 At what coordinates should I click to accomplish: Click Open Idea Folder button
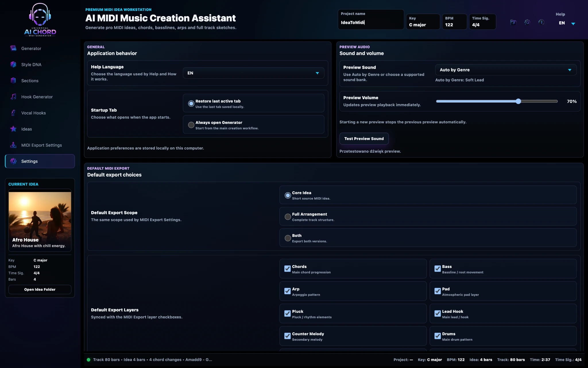(x=40, y=290)
